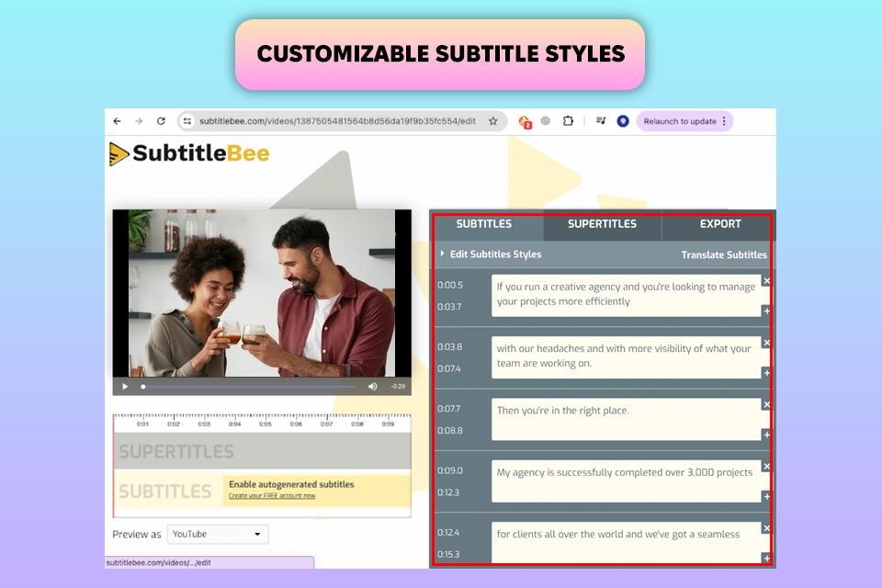Add subtitle after 'your projects more efficiently' line
This screenshot has width=882, height=588.
[766, 311]
